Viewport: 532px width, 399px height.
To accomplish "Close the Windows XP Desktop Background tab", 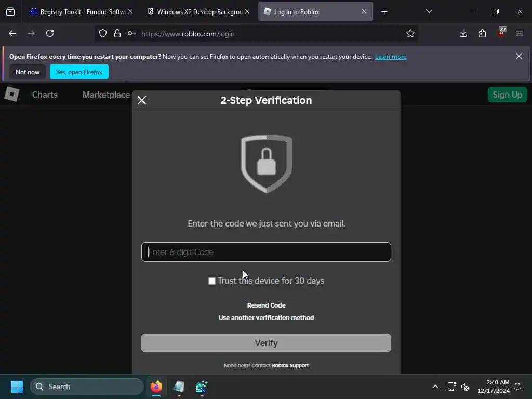I will [x=247, y=12].
